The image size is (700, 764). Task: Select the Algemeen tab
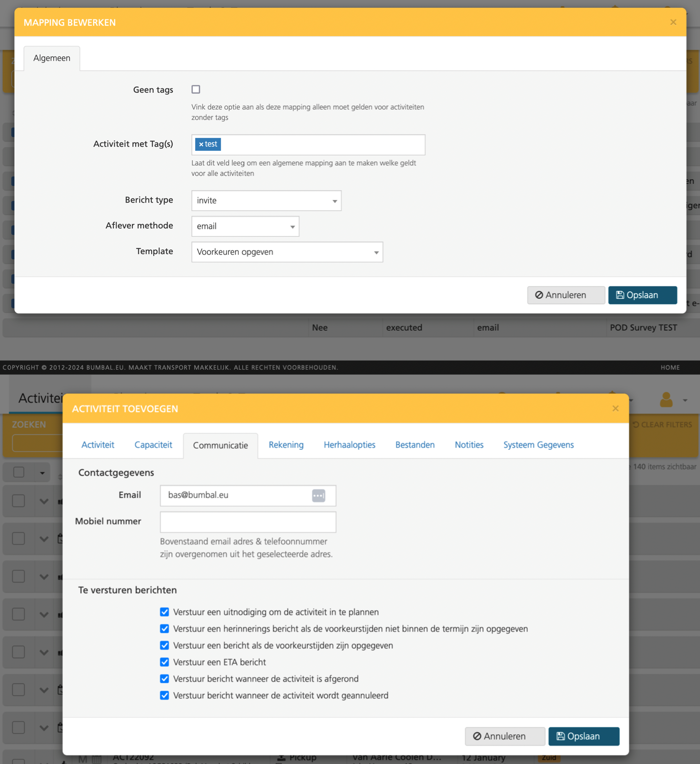pyautogui.click(x=52, y=58)
